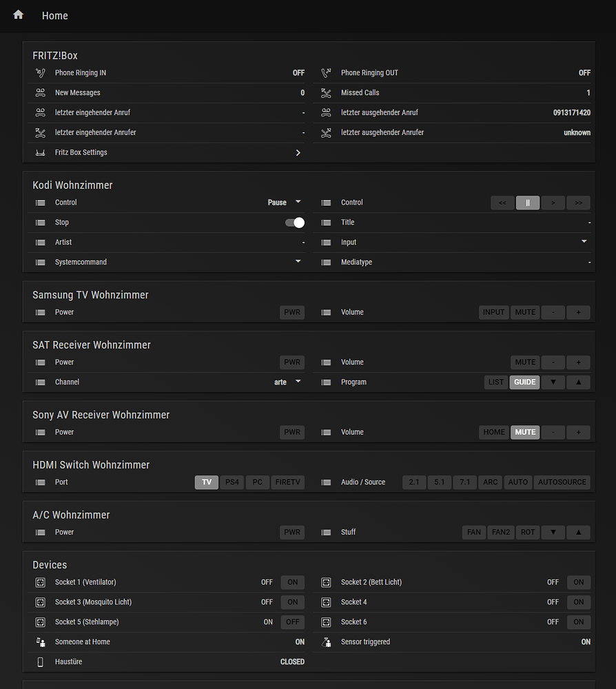
Task: Click the Phone Ringing IN handset icon
Action: [40, 72]
